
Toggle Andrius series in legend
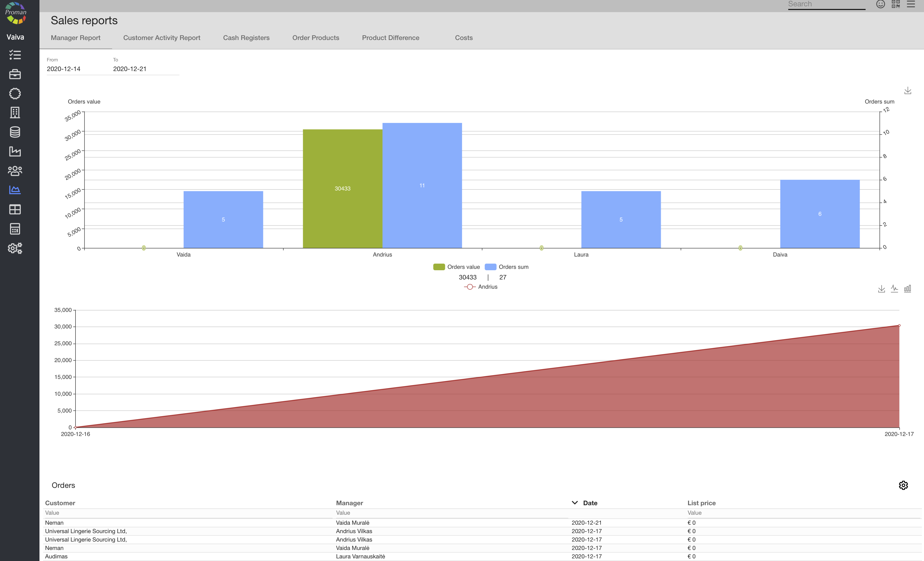click(481, 287)
